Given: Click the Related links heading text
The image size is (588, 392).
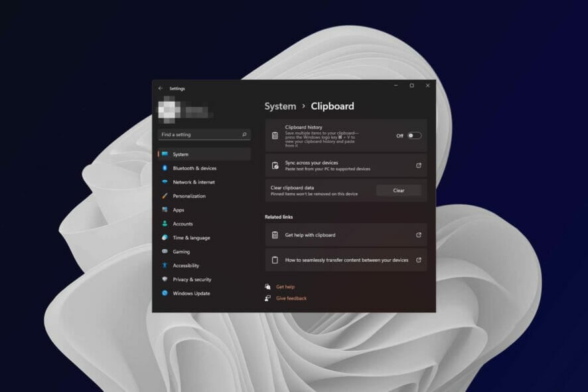Looking at the screenshot, I should click(279, 217).
